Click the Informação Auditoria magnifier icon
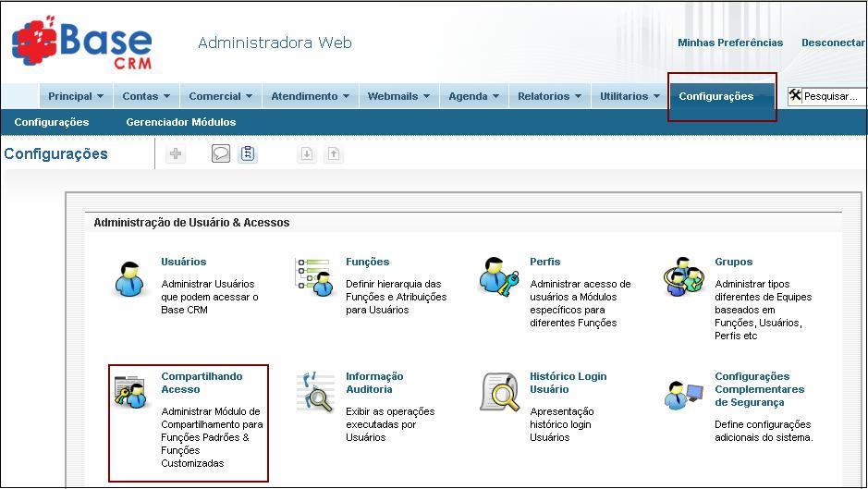Image resolution: width=868 pixels, height=489 pixels. [315, 392]
